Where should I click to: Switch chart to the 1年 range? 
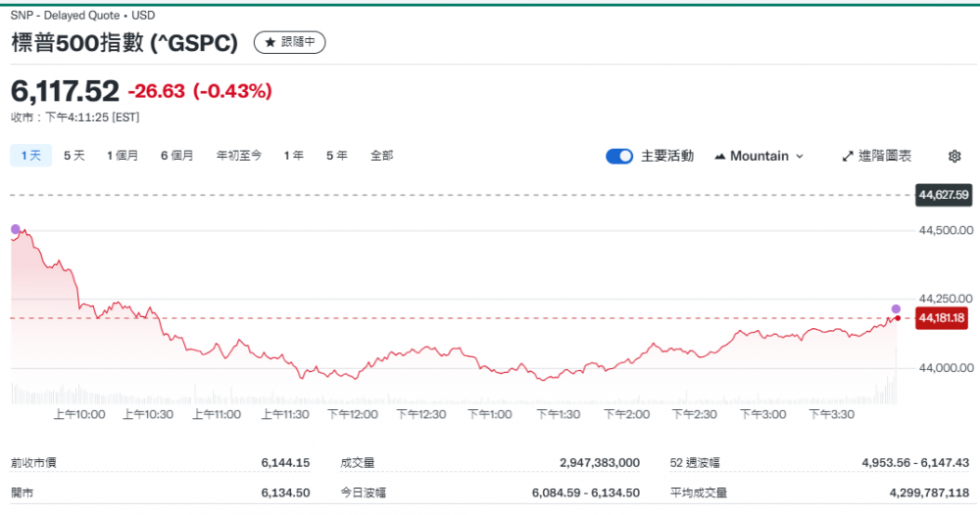click(x=294, y=156)
